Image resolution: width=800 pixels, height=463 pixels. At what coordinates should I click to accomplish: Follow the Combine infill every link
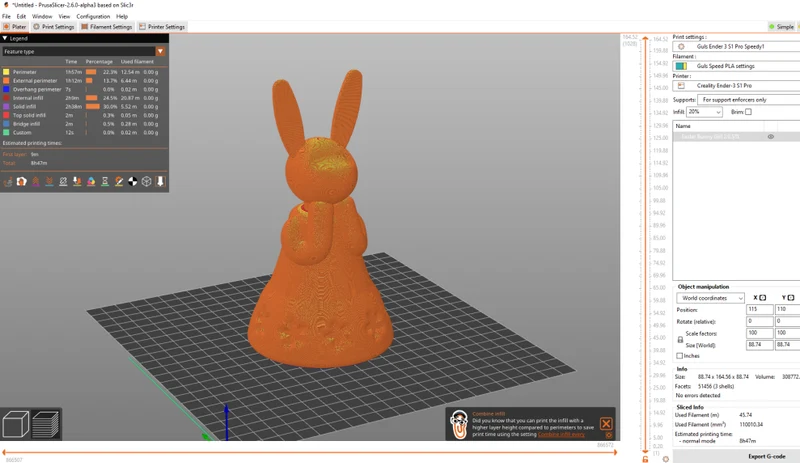pos(561,434)
